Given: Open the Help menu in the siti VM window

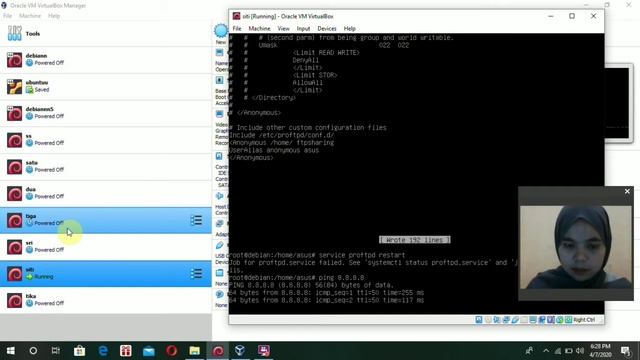Looking at the screenshot, I should click(349, 29).
